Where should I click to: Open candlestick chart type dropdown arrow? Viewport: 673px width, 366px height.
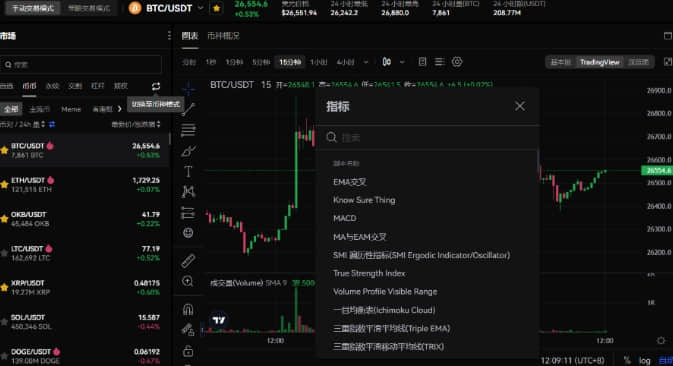402,62
